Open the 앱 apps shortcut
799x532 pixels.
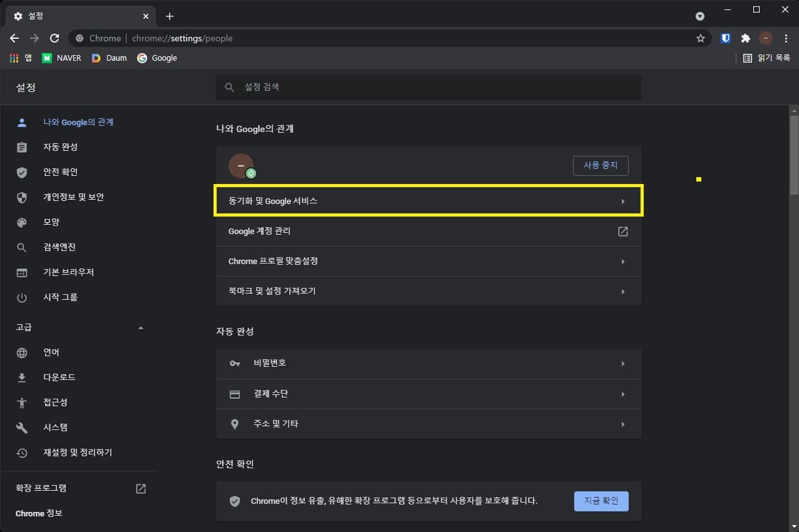(x=21, y=58)
